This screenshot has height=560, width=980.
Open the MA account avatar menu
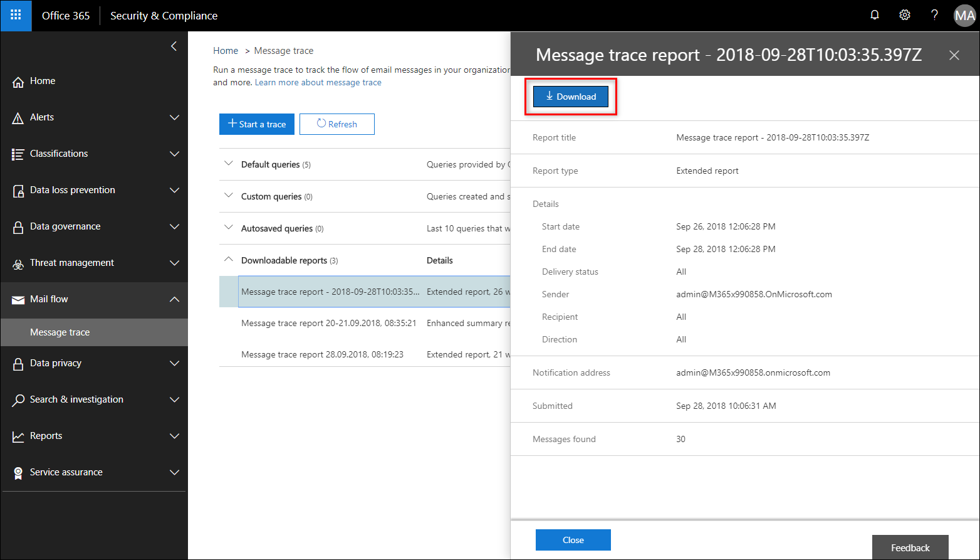[x=964, y=15]
